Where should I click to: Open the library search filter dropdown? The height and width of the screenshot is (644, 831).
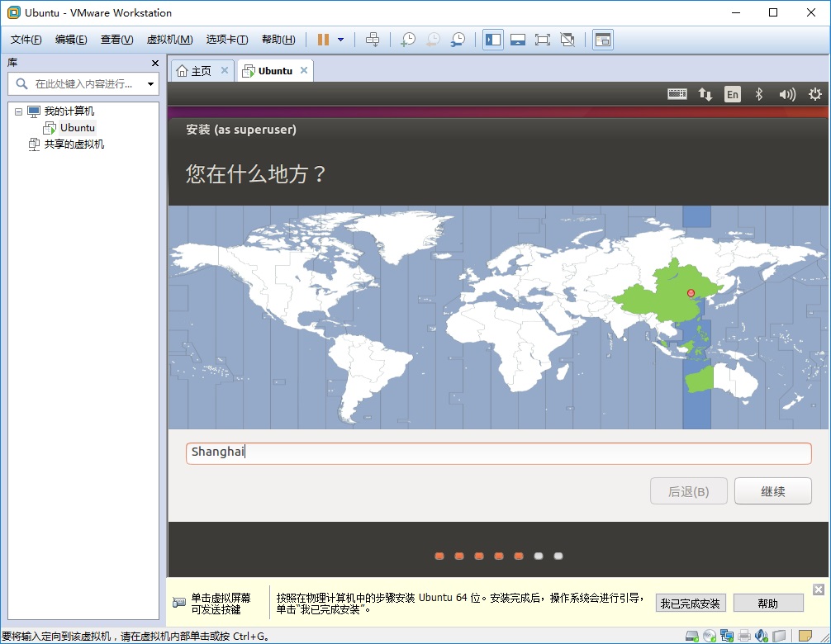tap(150, 83)
